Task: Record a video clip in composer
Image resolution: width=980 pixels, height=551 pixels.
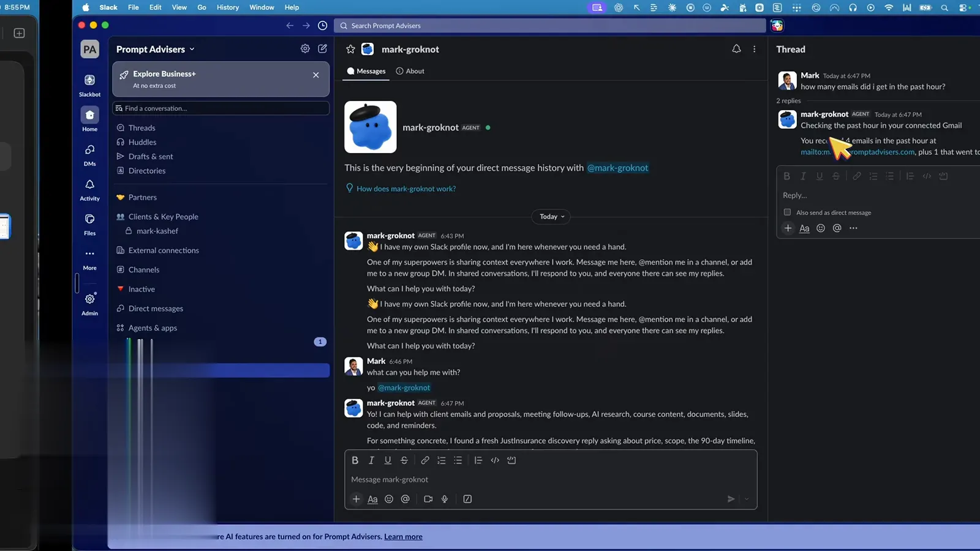Action: (428, 499)
